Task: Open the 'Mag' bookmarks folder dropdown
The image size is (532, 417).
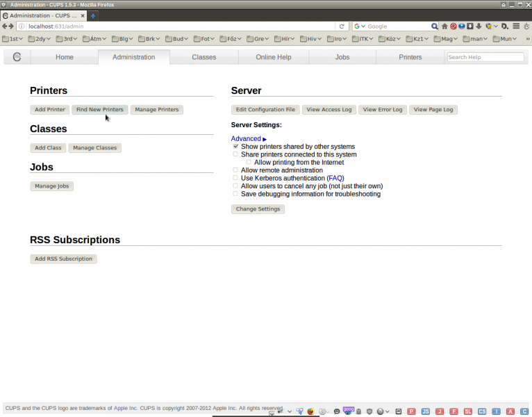Action: pyautogui.click(x=446, y=39)
